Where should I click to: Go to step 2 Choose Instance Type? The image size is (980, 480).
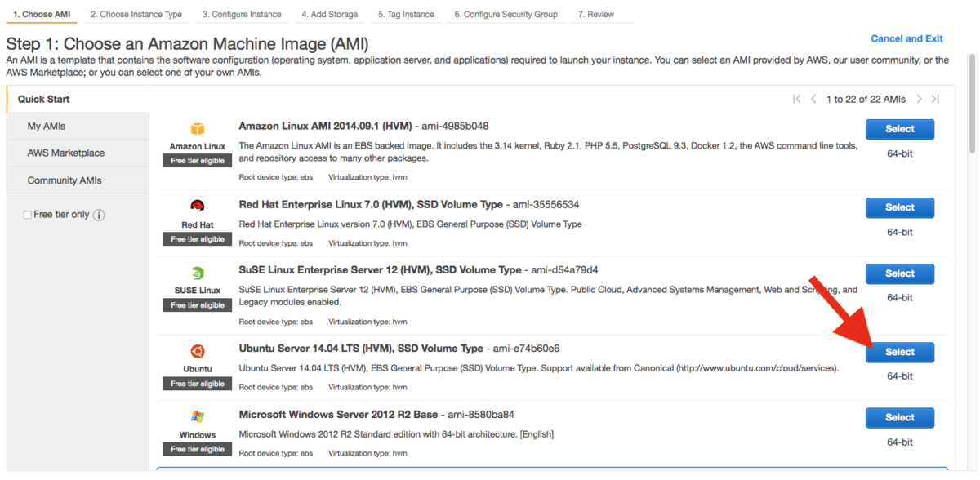[136, 15]
